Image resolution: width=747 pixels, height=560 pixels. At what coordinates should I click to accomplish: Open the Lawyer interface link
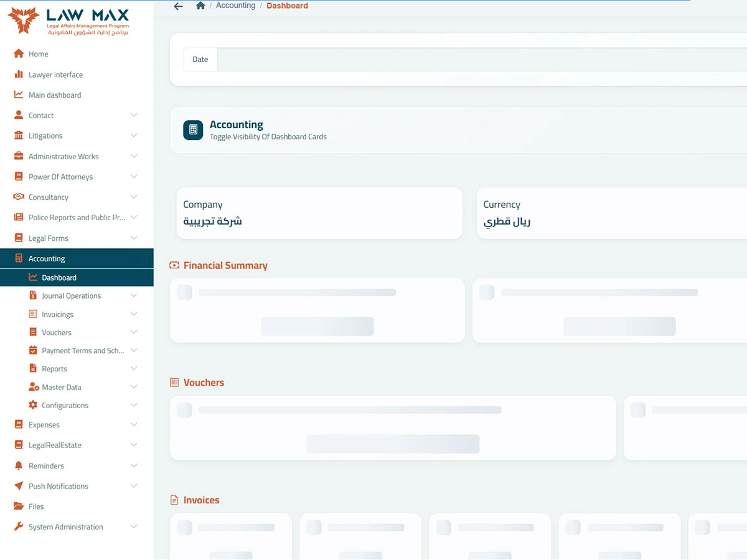point(55,75)
